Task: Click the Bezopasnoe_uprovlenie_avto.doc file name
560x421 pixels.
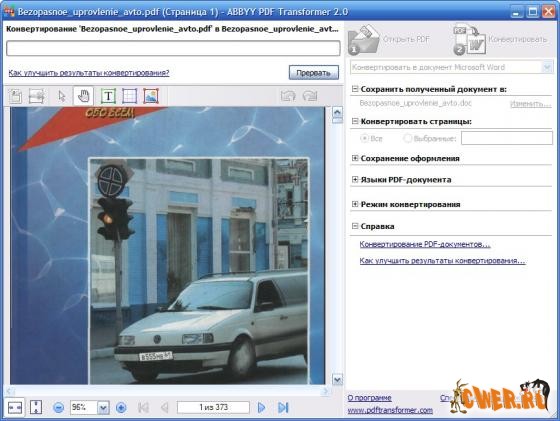Action: click(x=415, y=104)
